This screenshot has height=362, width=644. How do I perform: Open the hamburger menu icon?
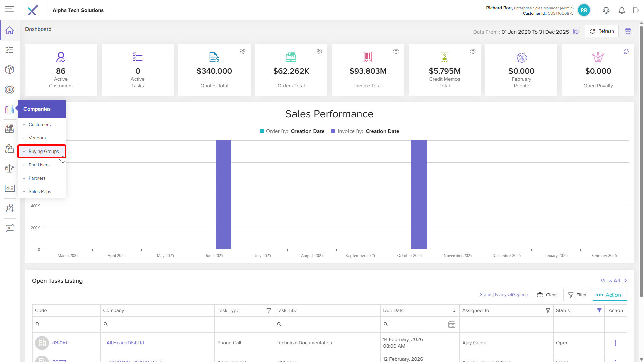coord(10,9)
